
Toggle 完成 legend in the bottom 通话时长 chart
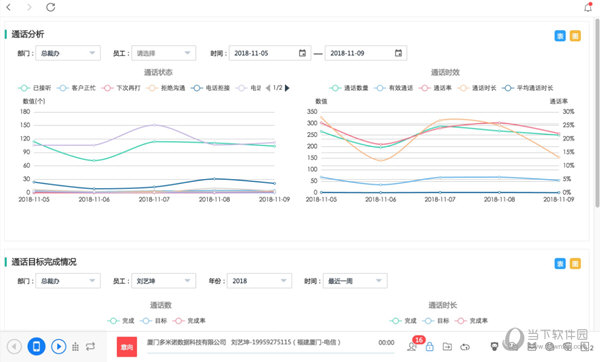[403, 321]
